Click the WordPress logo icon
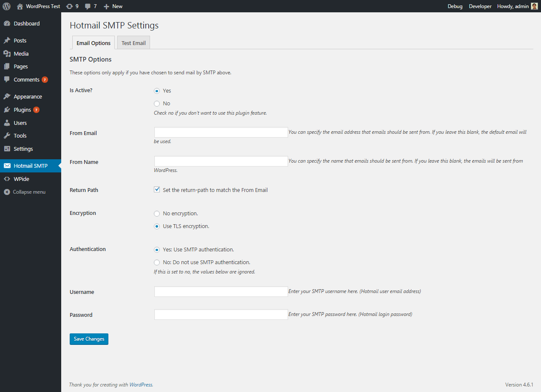541x392 pixels. click(6, 6)
